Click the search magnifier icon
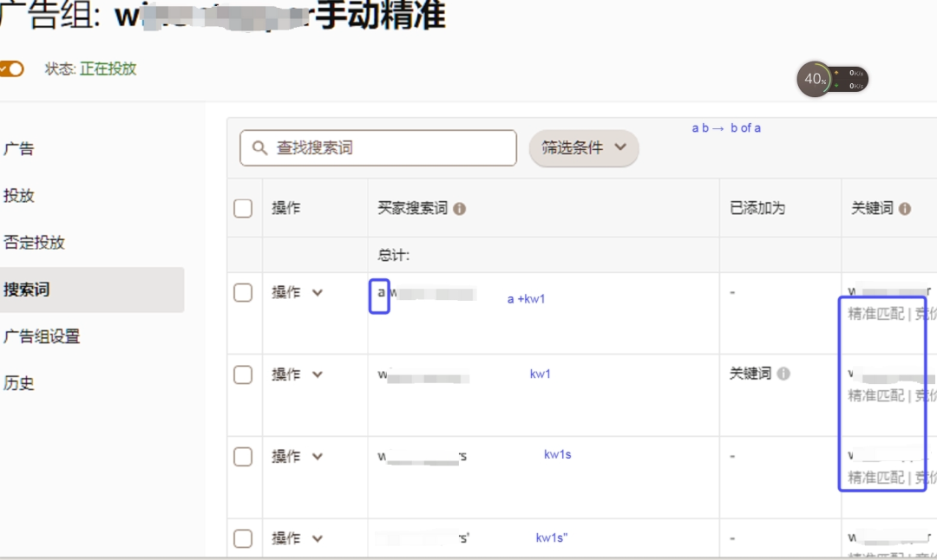The height and width of the screenshot is (560, 937). 259,147
